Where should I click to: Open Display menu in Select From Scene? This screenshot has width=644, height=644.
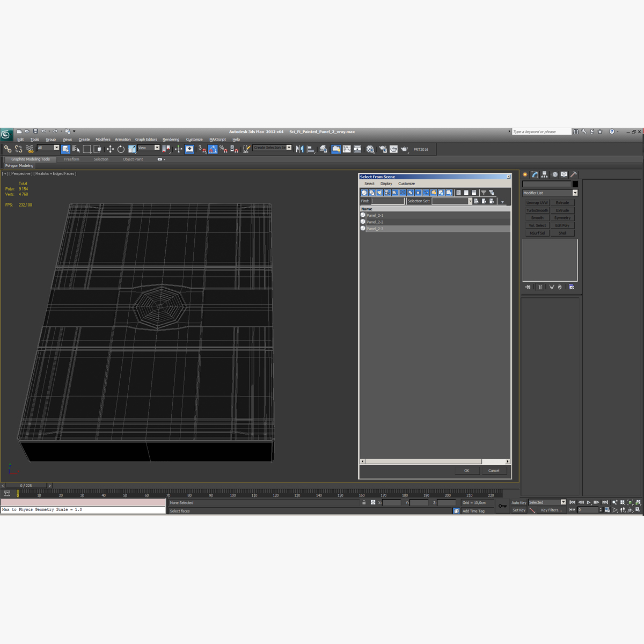click(386, 184)
